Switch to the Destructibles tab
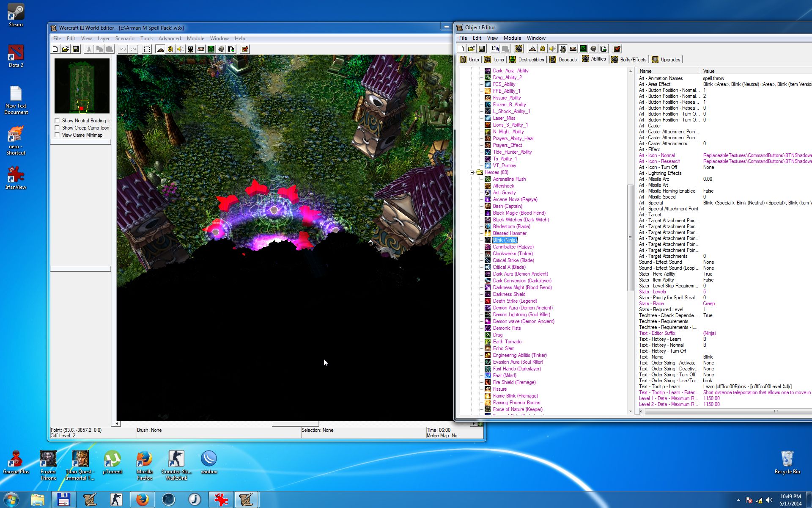The width and height of the screenshot is (812, 508). (527, 60)
